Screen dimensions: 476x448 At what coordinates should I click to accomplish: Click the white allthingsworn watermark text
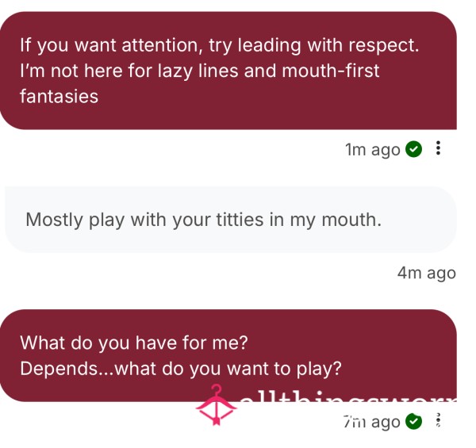click(x=348, y=398)
